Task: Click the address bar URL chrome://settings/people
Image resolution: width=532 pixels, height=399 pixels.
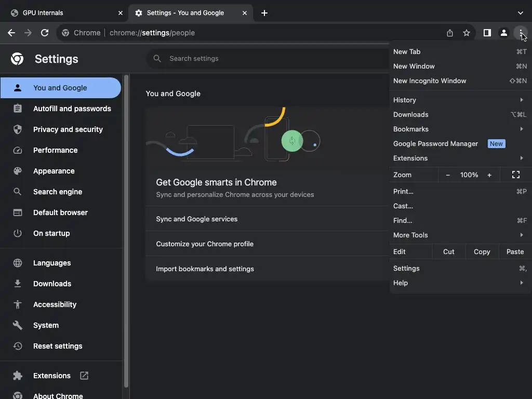Action: click(x=152, y=33)
